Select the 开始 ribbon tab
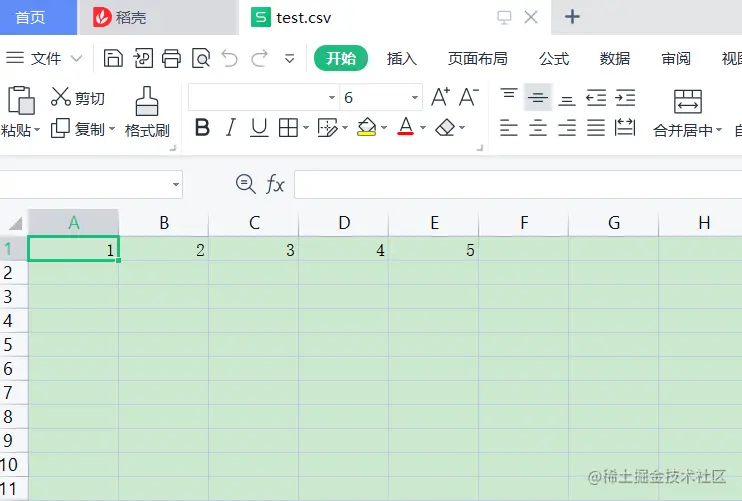Image resolution: width=742 pixels, height=501 pixels. pos(341,58)
